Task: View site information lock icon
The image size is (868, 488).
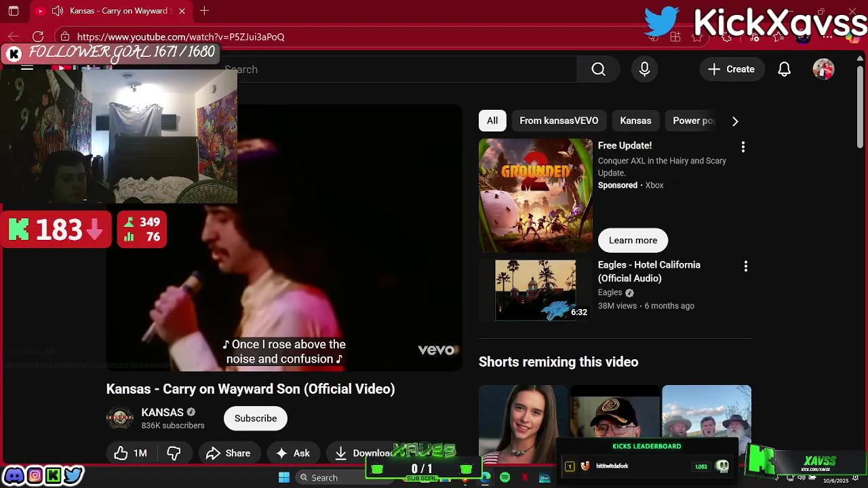Action: point(64,37)
